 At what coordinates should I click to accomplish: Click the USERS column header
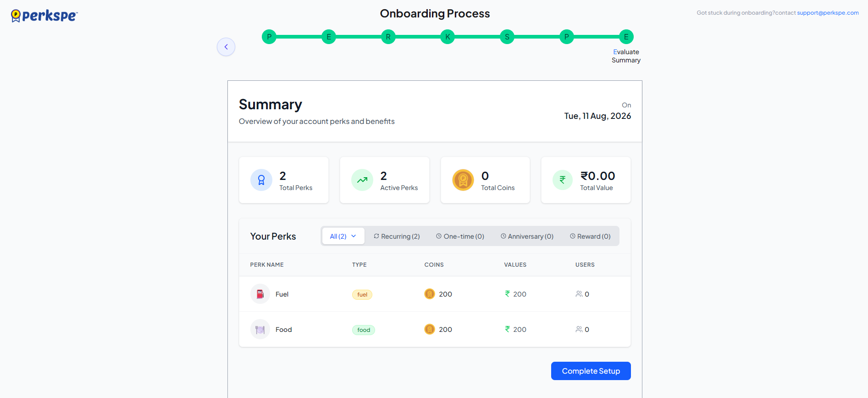click(585, 265)
